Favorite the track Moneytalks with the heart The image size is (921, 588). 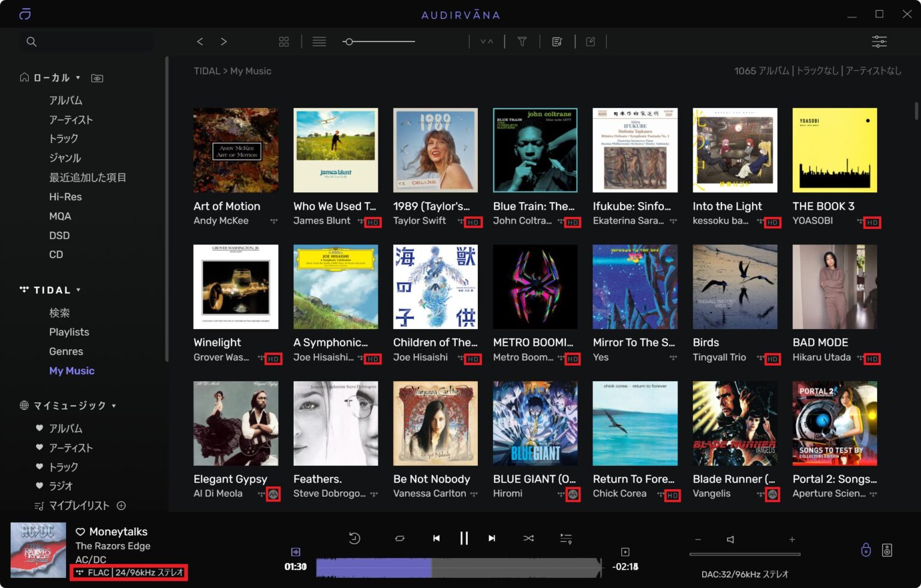click(79, 531)
